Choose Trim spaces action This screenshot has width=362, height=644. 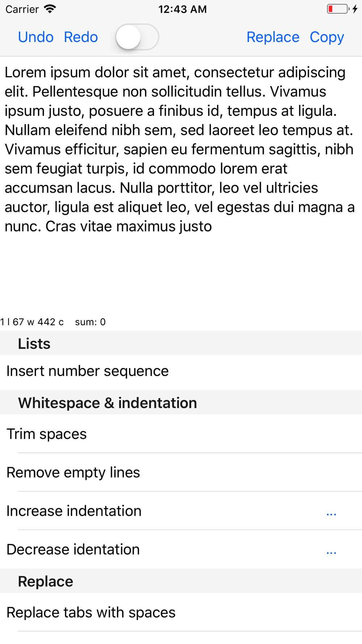pos(181,434)
